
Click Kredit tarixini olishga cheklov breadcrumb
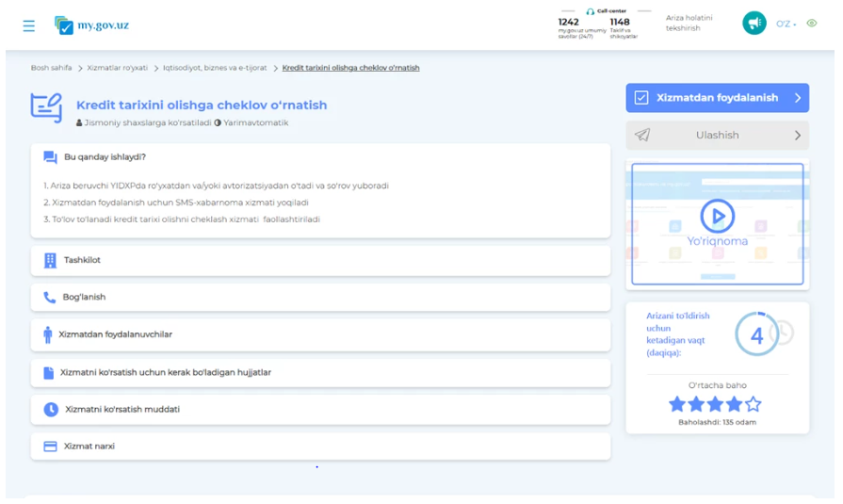pos(350,68)
